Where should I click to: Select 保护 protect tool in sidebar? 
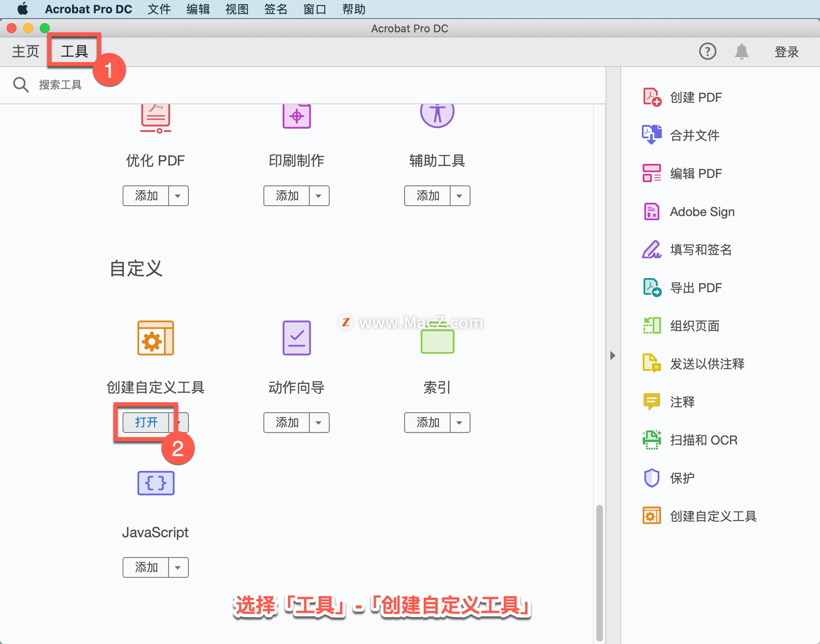coord(669,478)
